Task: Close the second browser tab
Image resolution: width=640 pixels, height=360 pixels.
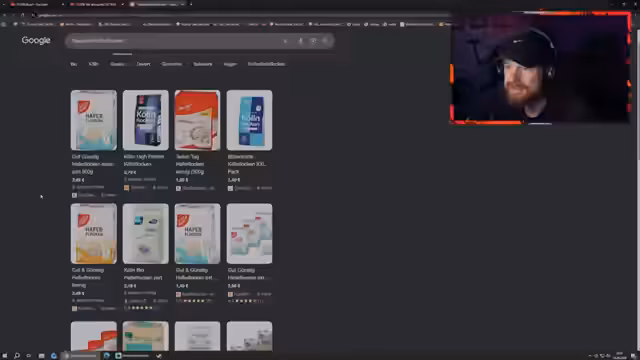Action: (122, 4)
